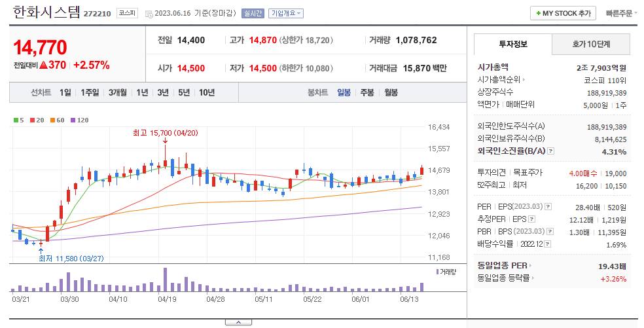Image resolution: width=644 pixels, height=328 pixels.
Task: Click the 코스피 110위 ranking value
Action: (x=605, y=81)
